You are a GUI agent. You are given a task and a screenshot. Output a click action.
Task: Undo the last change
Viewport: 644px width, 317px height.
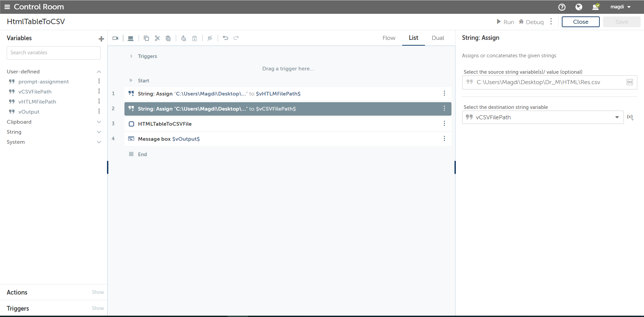pos(225,38)
